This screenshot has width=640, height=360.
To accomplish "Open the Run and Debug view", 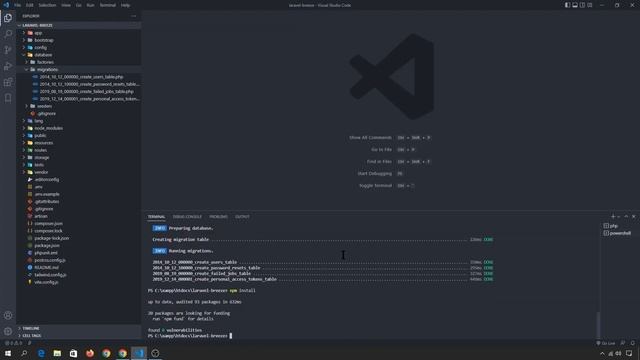I will click(8, 66).
